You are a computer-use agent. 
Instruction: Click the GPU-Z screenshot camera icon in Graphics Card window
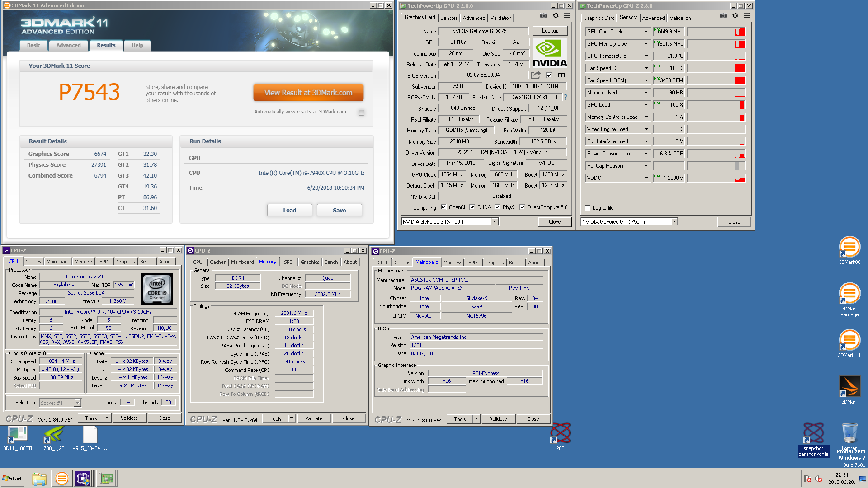pos(544,16)
